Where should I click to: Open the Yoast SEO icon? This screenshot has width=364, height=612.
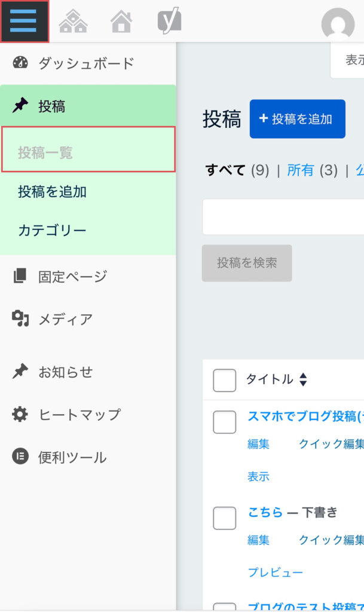(x=169, y=22)
